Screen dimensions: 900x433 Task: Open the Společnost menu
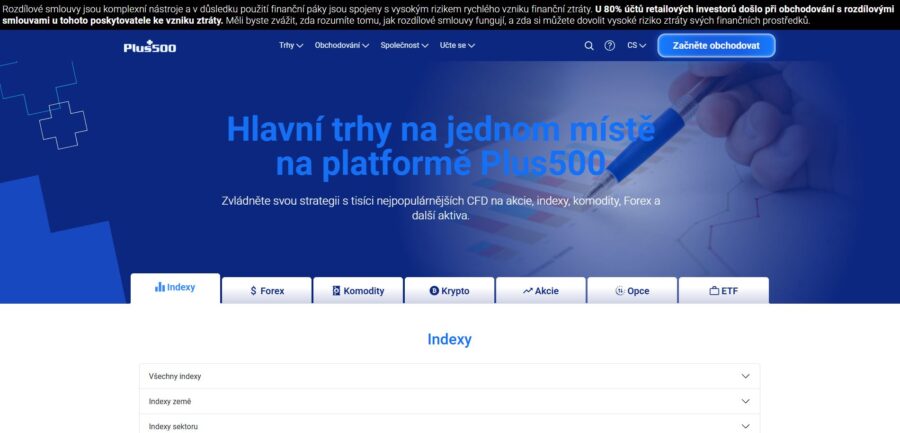(404, 45)
